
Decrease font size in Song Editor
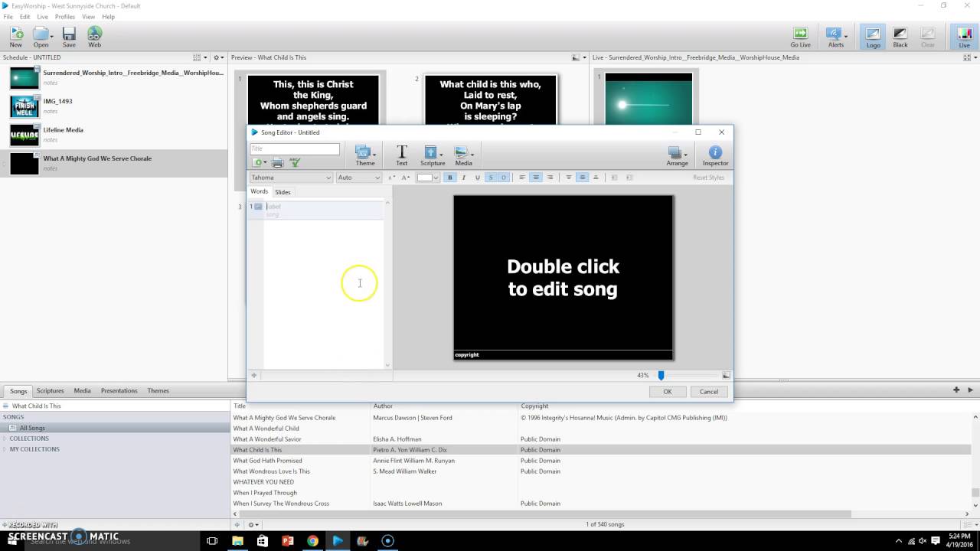point(391,178)
